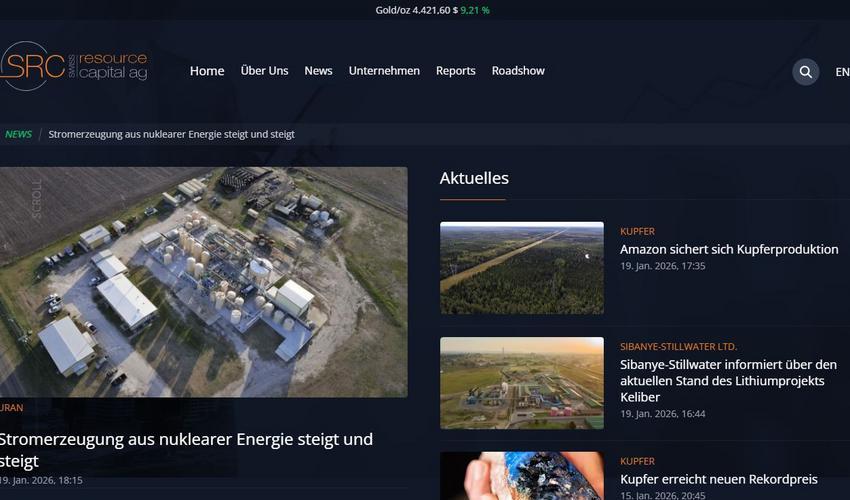Click the date 19. Jan. 2026, 16:44
The height and width of the screenshot is (500, 850).
pyautogui.click(x=662, y=414)
